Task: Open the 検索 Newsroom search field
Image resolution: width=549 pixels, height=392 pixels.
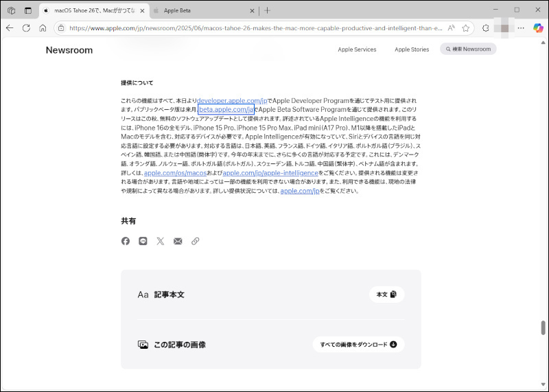Action: point(468,49)
